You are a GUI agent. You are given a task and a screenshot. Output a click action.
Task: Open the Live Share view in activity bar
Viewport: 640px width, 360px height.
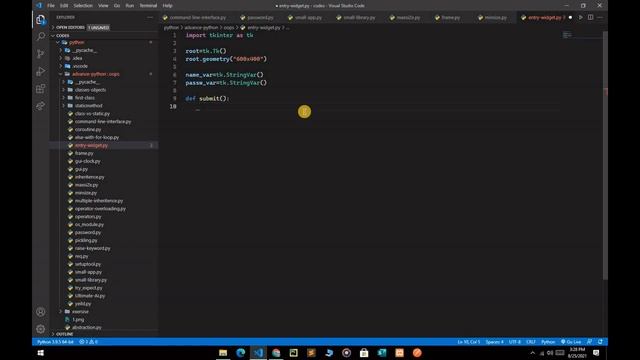40,106
